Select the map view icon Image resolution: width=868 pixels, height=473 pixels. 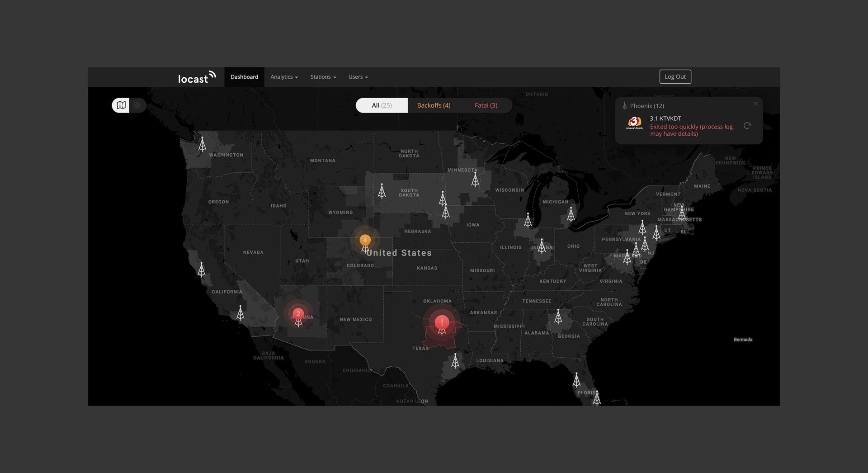coord(121,105)
